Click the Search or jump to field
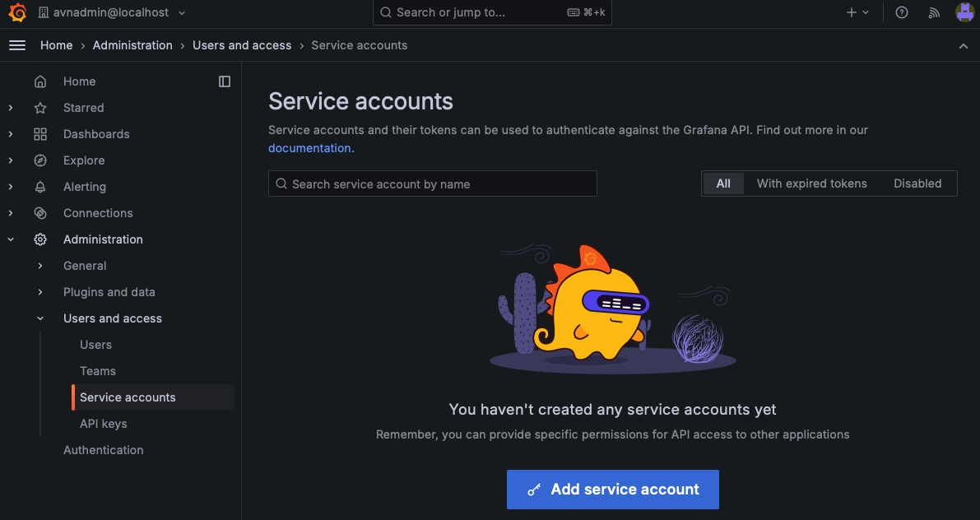980x520 pixels. [492, 12]
